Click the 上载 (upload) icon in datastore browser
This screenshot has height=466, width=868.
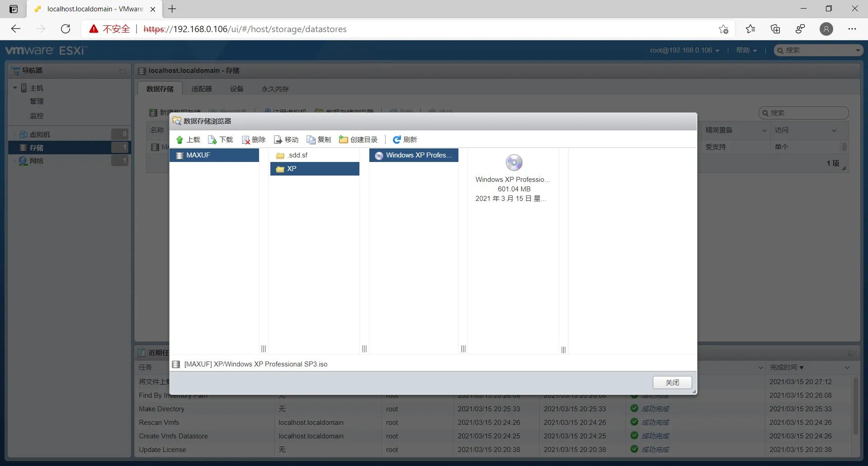[180, 139]
